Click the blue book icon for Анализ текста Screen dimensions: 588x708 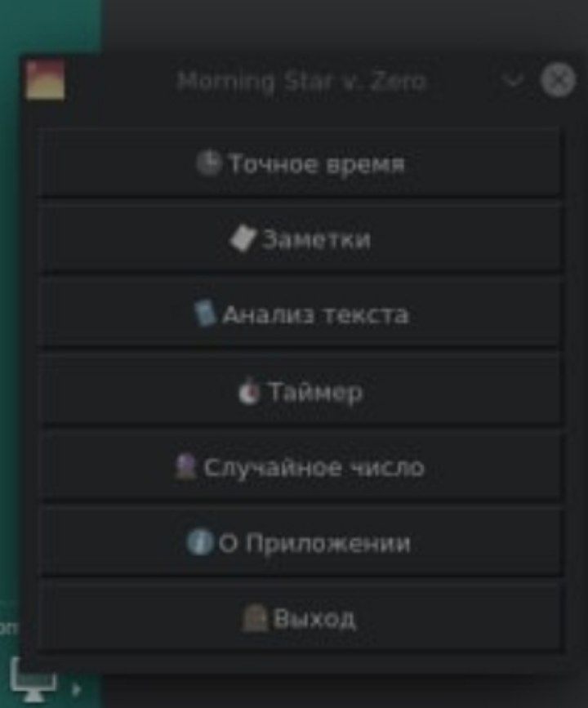tap(205, 314)
